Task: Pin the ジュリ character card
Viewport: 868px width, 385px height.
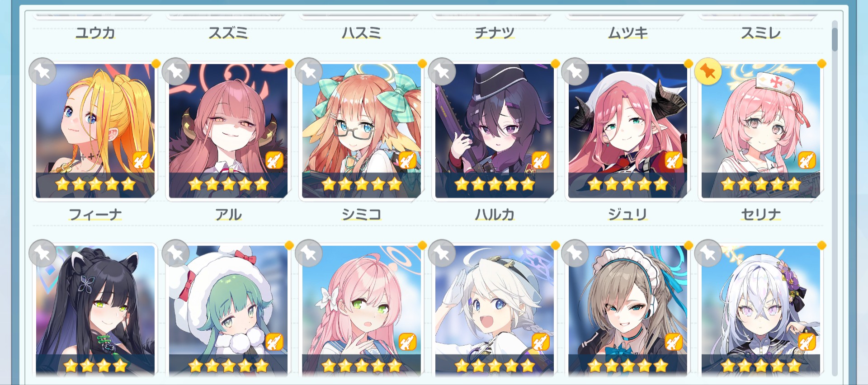Action: (x=575, y=71)
